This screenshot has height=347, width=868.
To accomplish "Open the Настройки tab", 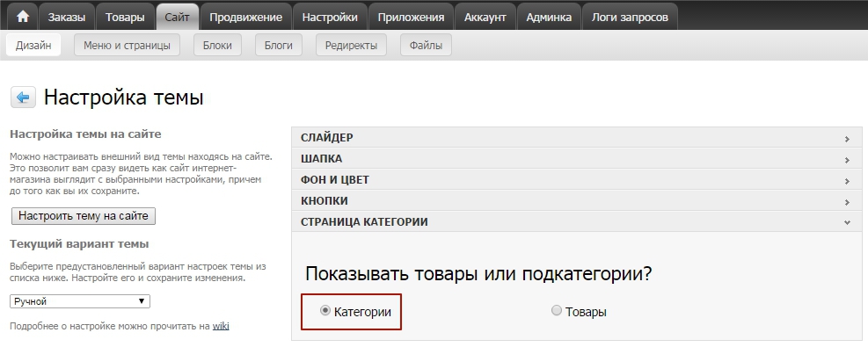I will tap(330, 17).
